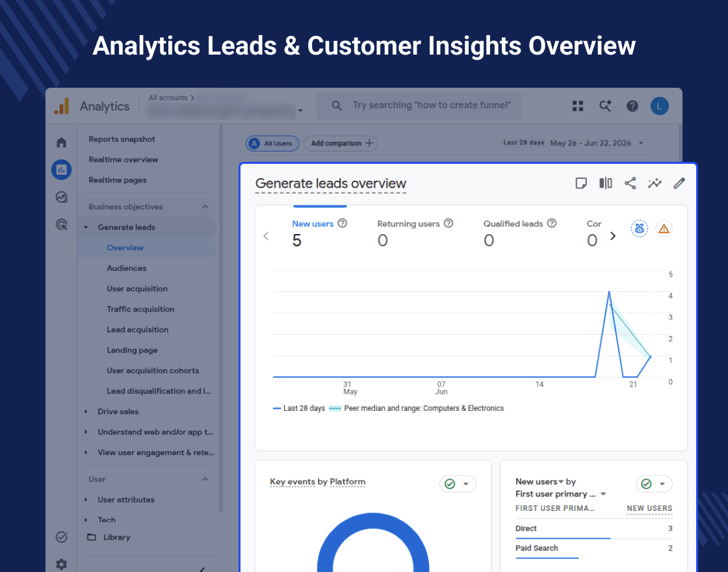This screenshot has height=572, width=728.
Task: Click the search input field
Action: click(419, 106)
